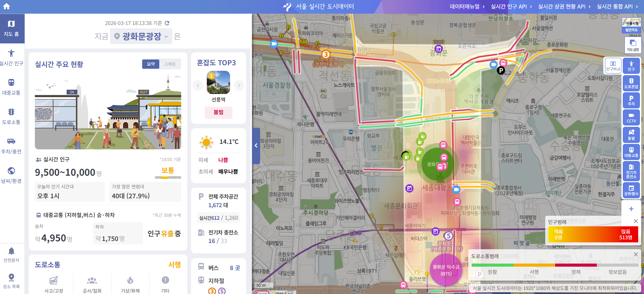The width and height of the screenshot is (644, 294).
Task: Open 실시간 통합 API link
Action: 617,6
